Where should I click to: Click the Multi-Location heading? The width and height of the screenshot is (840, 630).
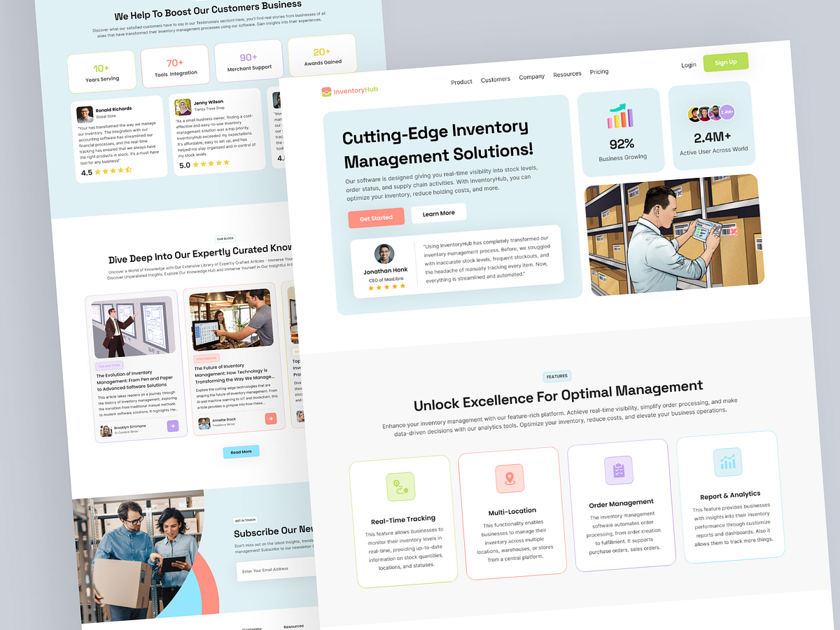[512, 511]
